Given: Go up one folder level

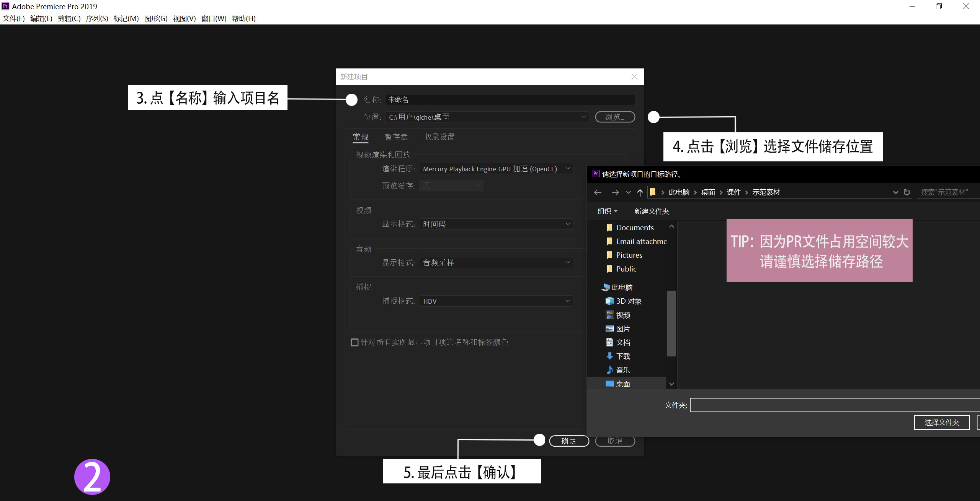Looking at the screenshot, I should [x=640, y=192].
